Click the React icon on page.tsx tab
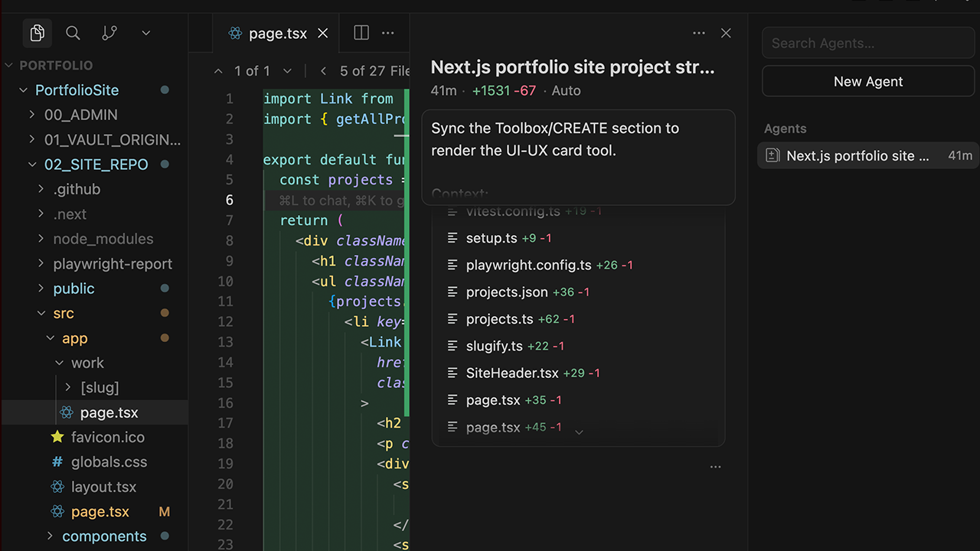This screenshot has height=551, width=980. pos(234,33)
